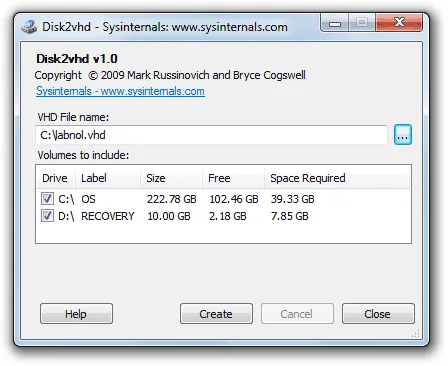448x366 pixels.
Task: Open the Sysinternals website link
Action: (x=120, y=91)
